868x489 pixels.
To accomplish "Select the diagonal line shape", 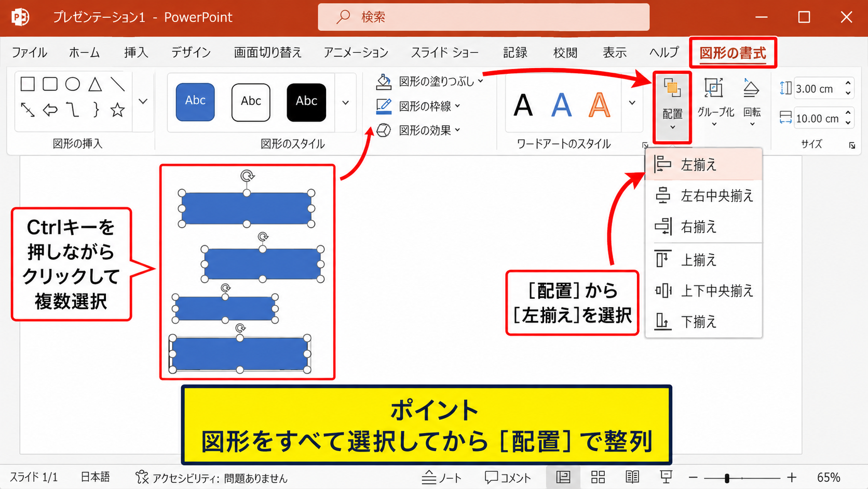I will (x=118, y=84).
